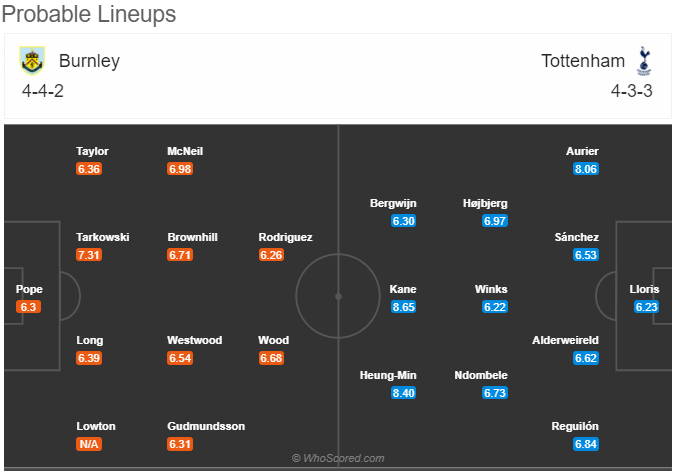Image resolution: width=677 pixels, height=471 pixels.
Task: Click the Burnley team name link
Action: pyautogui.click(x=89, y=61)
